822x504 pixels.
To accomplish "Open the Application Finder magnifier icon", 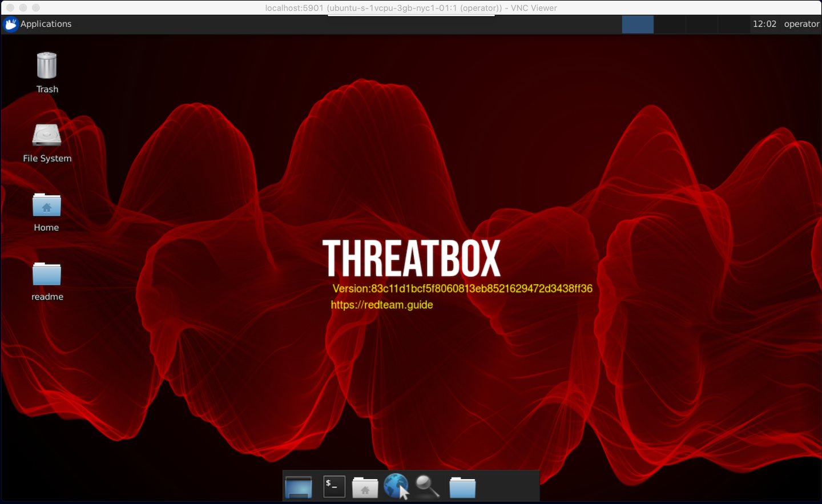I will (x=426, y=486).
